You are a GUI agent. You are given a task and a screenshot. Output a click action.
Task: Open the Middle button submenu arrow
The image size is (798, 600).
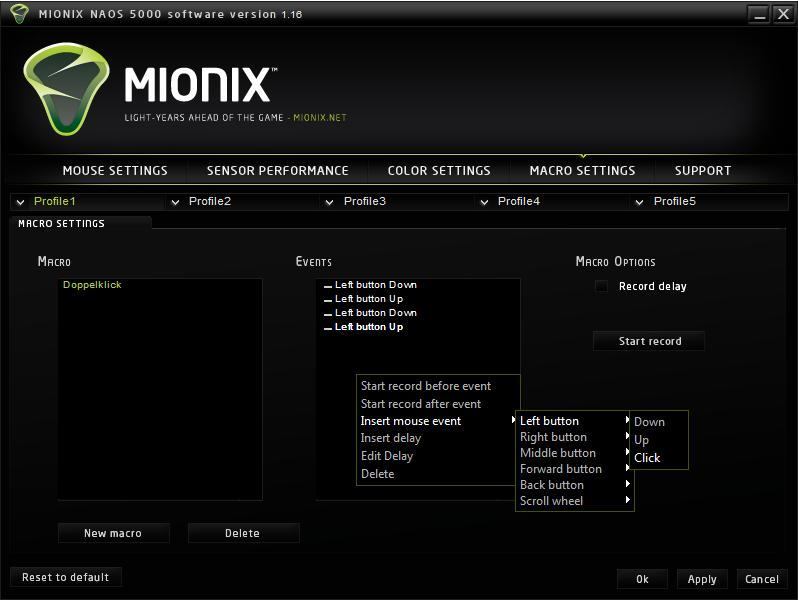point(628,452)
